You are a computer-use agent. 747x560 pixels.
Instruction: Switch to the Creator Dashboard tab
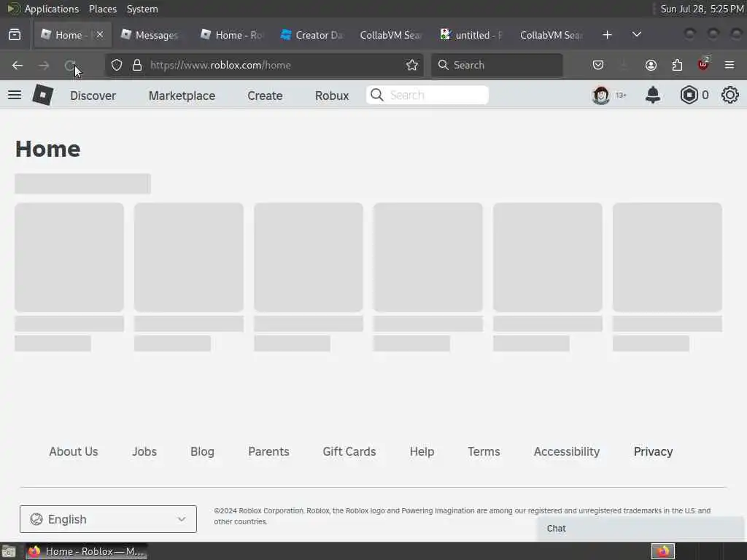tap(311, 35)
